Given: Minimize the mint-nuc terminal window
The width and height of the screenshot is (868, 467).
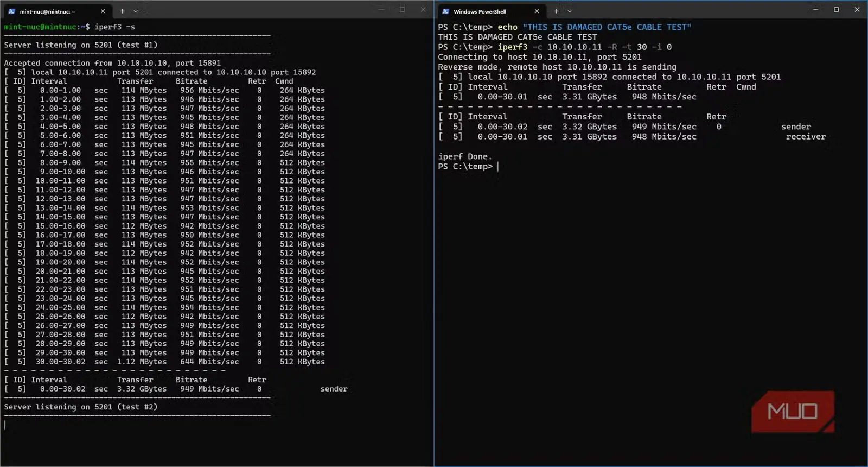Looking at the screenshot, I should (381, 9).
